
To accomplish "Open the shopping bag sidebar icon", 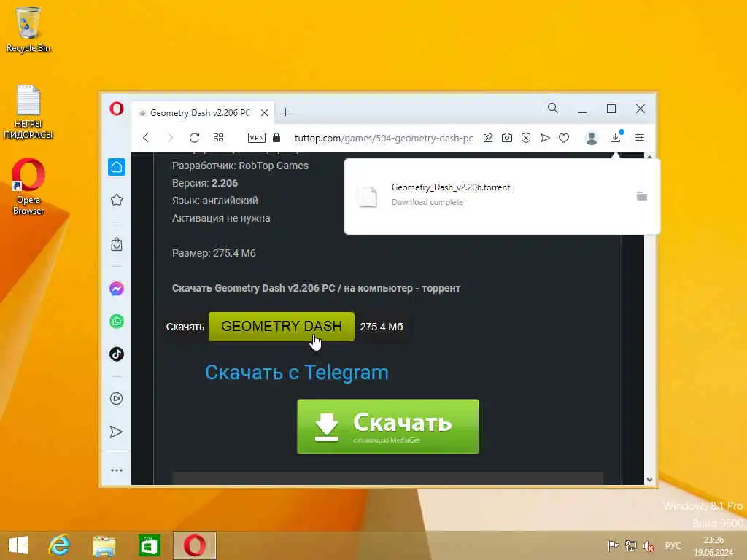I will [117, 244].
